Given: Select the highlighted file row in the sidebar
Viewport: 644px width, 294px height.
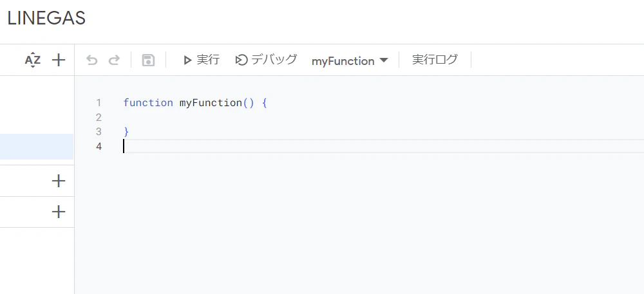Looking at the screenshot, I should 37,147.
